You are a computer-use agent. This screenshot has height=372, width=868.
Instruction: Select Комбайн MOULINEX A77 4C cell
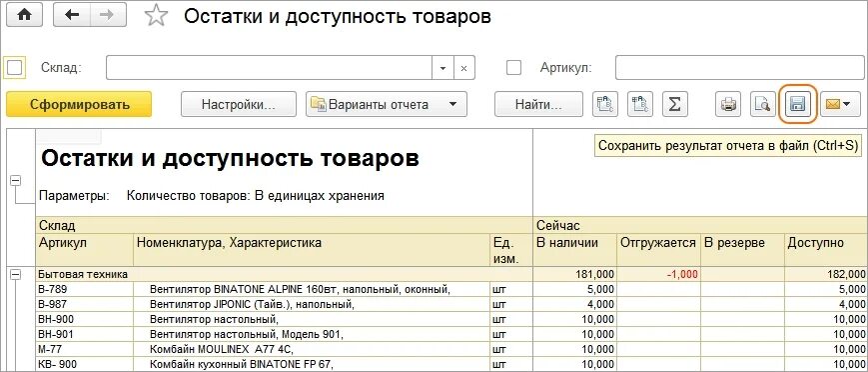pyautogui.click(x=312, y=349)
